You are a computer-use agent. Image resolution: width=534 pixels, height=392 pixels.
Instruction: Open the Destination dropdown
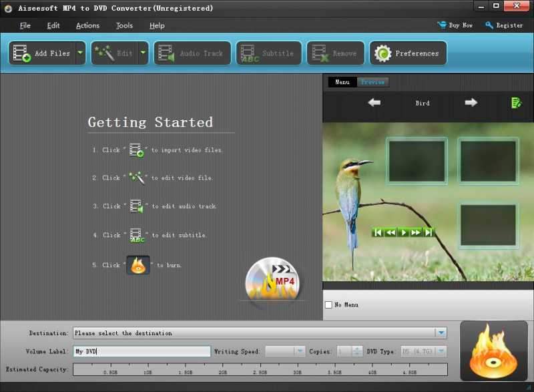pyautogui.click(x=441, y=332)
